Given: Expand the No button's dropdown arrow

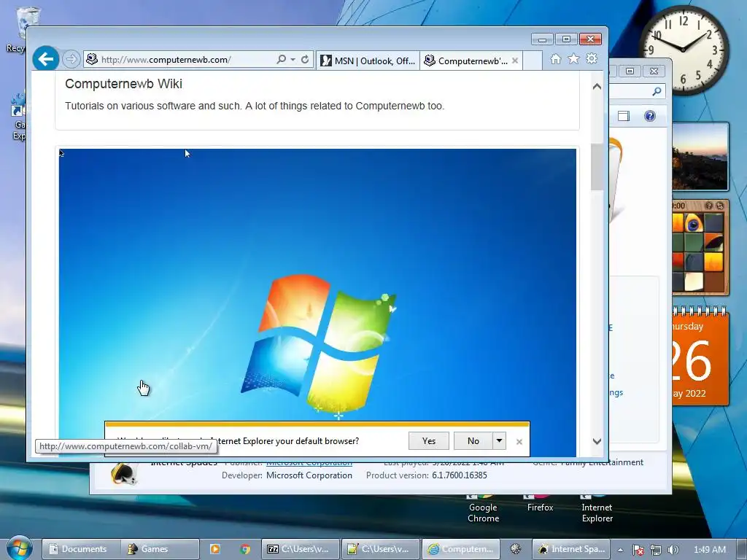Looking at the screenshot, I should tap(499, 441).
